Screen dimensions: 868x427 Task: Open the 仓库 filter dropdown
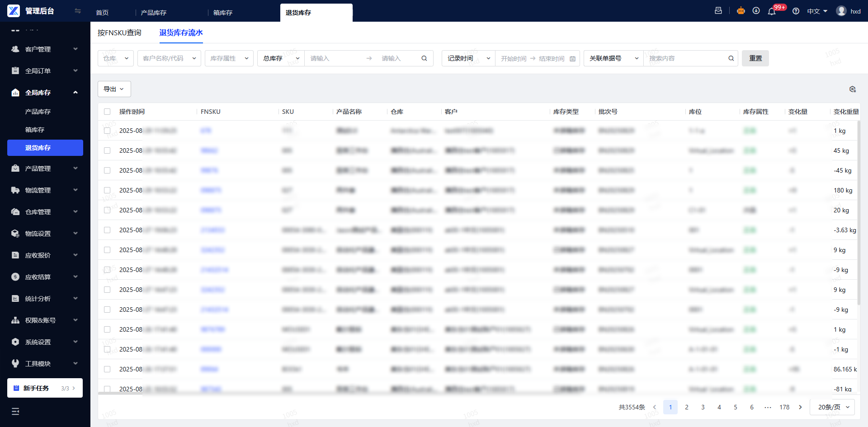116,58
